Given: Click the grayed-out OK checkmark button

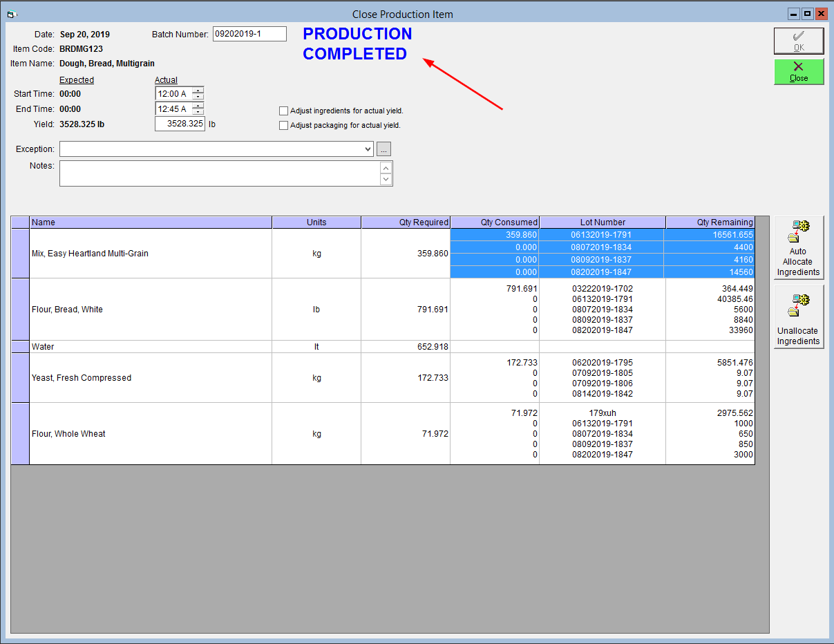Looking at the screenshot, I should coord(799,41).
